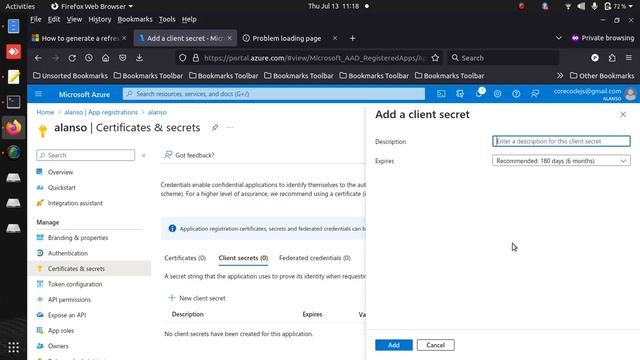Open the Firefox Tools menu

click(167, 19)
